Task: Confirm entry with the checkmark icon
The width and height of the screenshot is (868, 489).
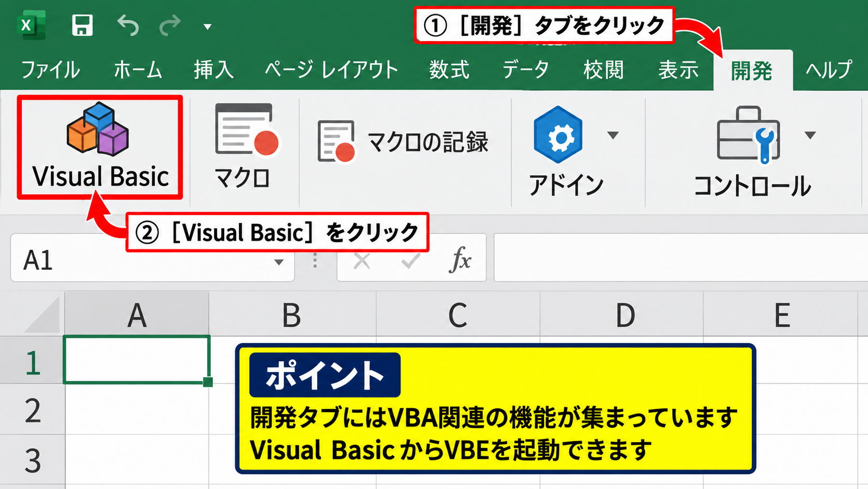Action: (411, 260)
